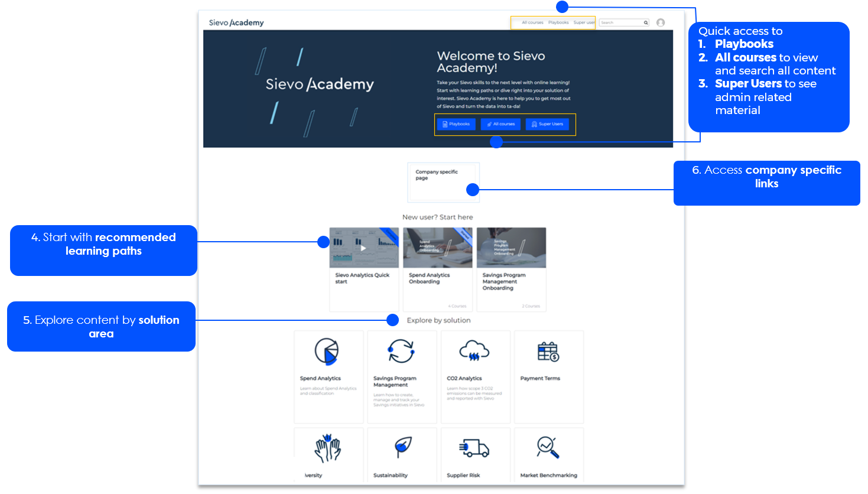Select the CO2 Analytics cloud icon
The width and height of the screenshot is (868, 494).
[474, 351]
